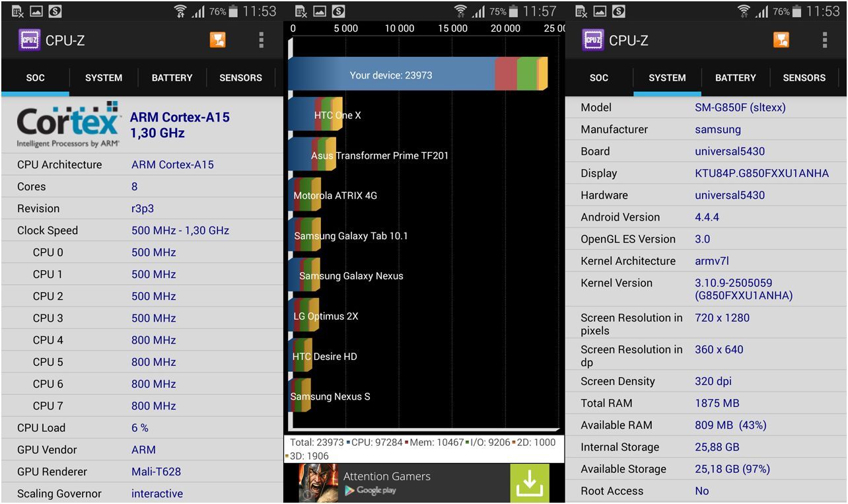The height and width of the screenshot is (504, 848).
Task: Open the SENSORS tab on the SYSTEM screen
Action: tap(804, 78)
